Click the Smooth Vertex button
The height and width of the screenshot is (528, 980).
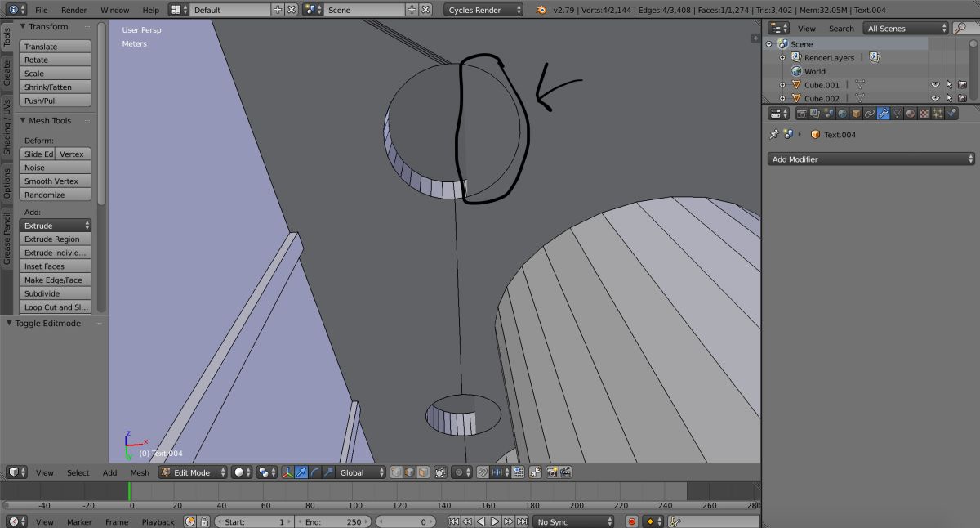pyautogui.click(x=56, y=181)
